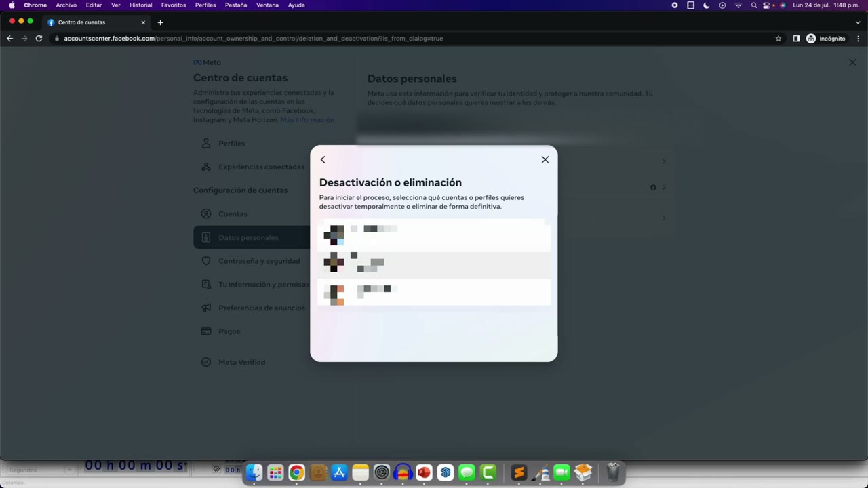Click the Más información link
This screenshot has width=868, height=488.
click(x=307, y=120)
